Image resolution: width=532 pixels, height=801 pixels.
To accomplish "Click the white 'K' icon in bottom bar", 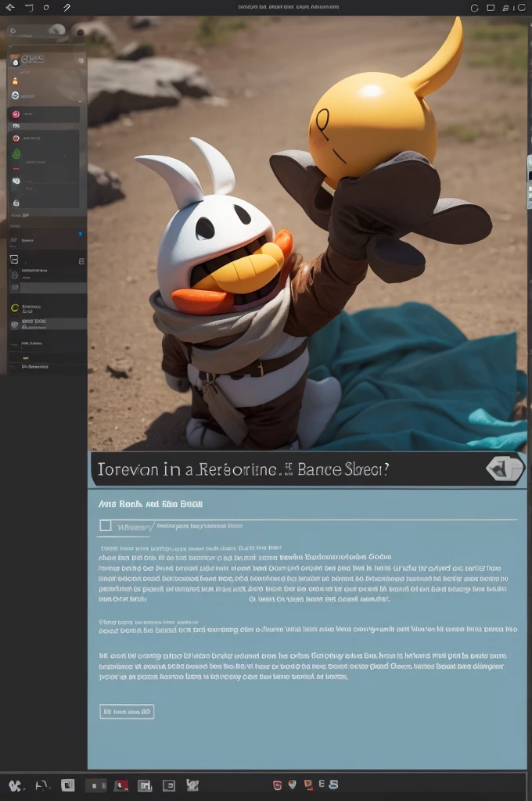I will pos(16,785).
